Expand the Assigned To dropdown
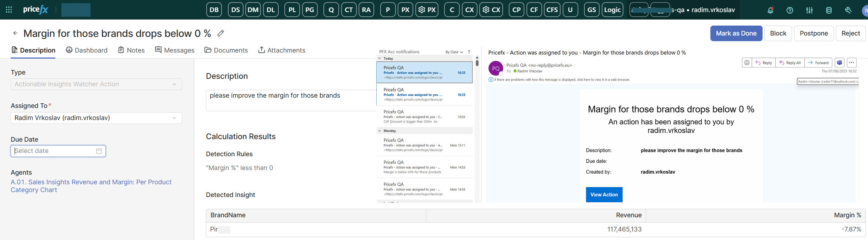868x240 pixels. pos(174,118)
